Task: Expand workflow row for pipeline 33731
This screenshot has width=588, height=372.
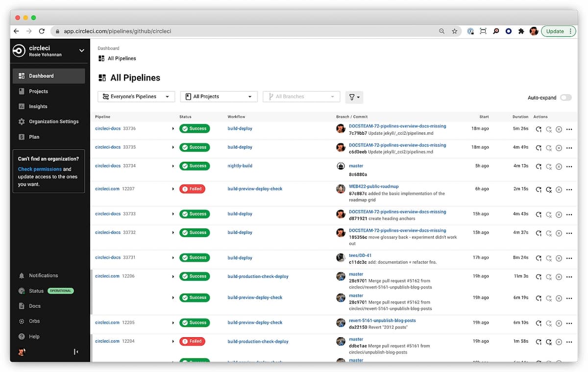Action: (173, 258)
